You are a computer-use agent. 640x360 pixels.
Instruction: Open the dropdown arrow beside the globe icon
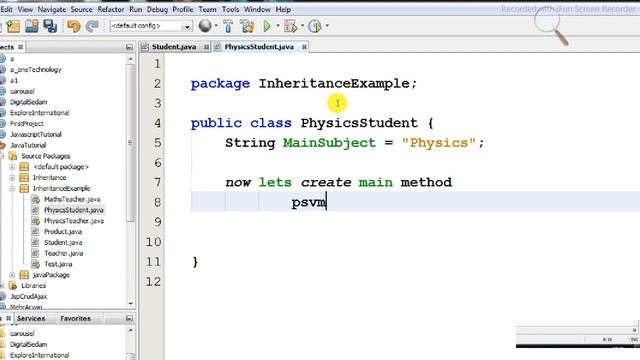216,26
